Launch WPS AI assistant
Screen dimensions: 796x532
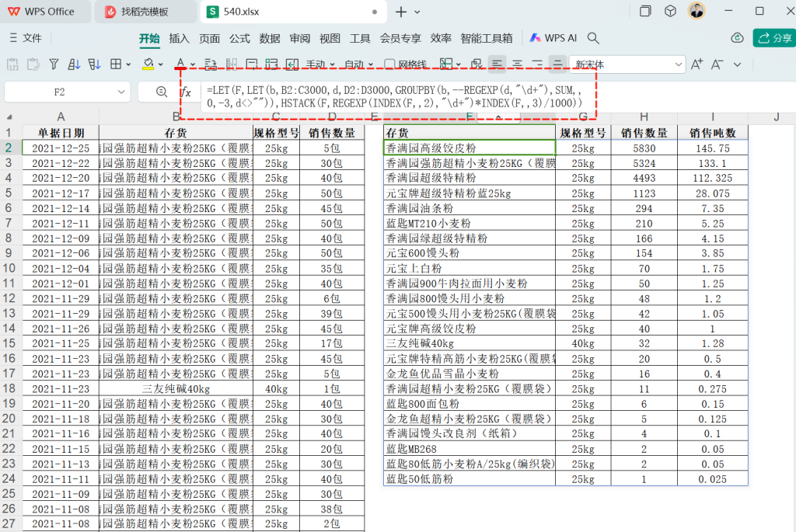pyautogui.click(x=553, y=38)
